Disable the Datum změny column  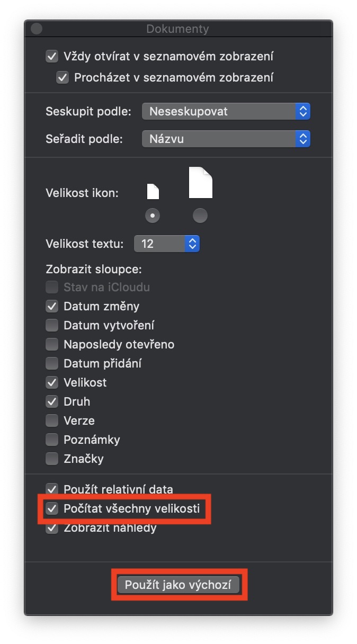[x=52, y=306]
